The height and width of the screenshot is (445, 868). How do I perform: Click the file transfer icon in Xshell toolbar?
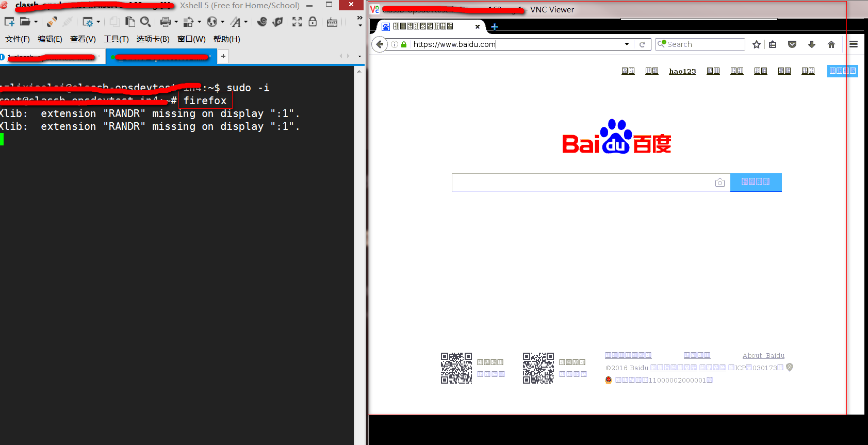pyautogui.click(x=189, y=22)
